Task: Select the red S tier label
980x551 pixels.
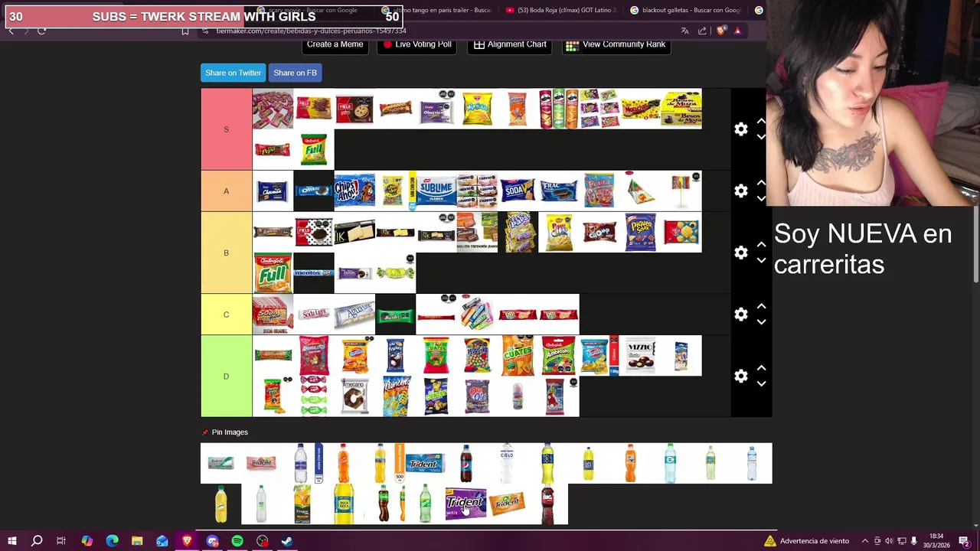Action: pyautogui.click(x=226, y=129)
